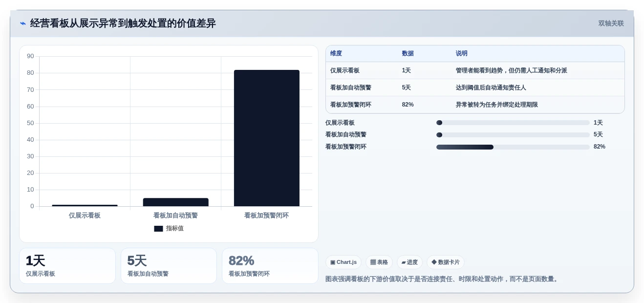Click table value 82%

[x=408, y=105]
